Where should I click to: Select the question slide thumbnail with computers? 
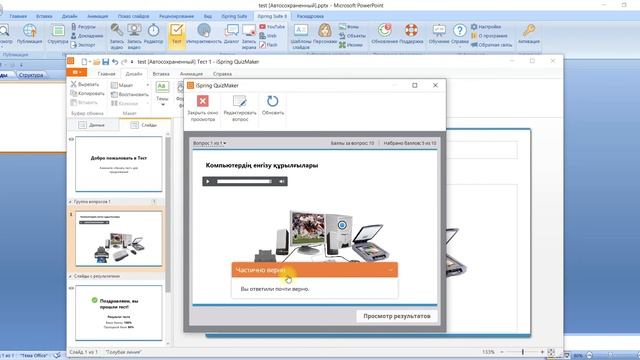[x=119, y=239]
